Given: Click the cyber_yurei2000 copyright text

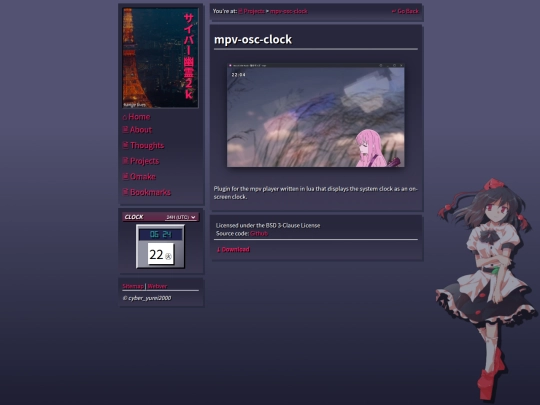Looking at the screenshot, I should pyautogui.click(x=147, y=298).
